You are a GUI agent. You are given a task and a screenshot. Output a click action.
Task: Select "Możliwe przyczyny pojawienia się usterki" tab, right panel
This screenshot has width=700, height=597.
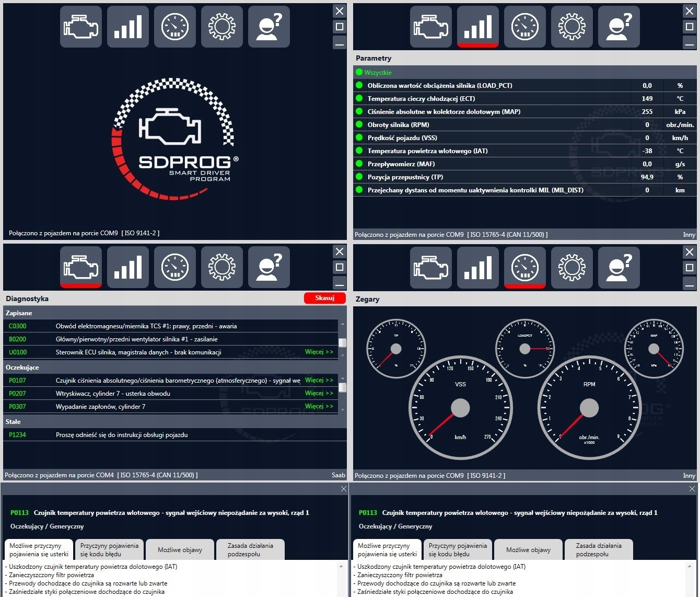tap(387, 550)
